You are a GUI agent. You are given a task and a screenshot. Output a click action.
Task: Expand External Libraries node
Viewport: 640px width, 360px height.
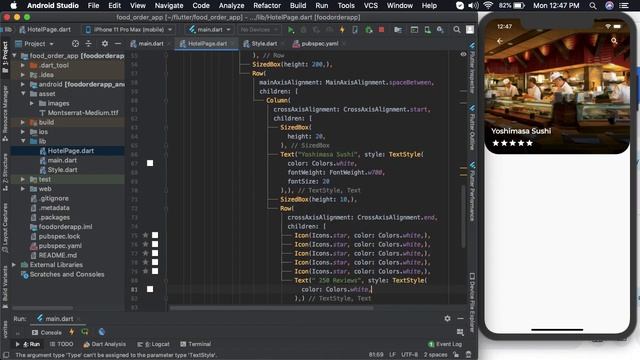point(14,265)
